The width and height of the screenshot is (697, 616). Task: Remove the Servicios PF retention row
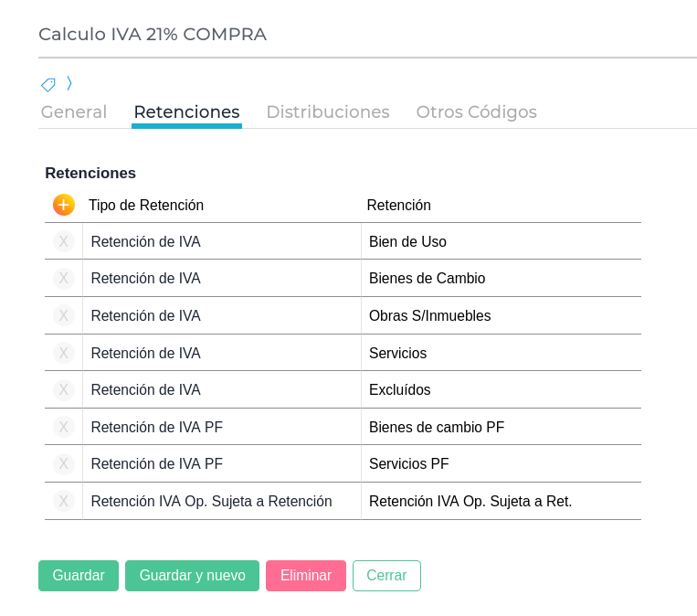[63, 463]
